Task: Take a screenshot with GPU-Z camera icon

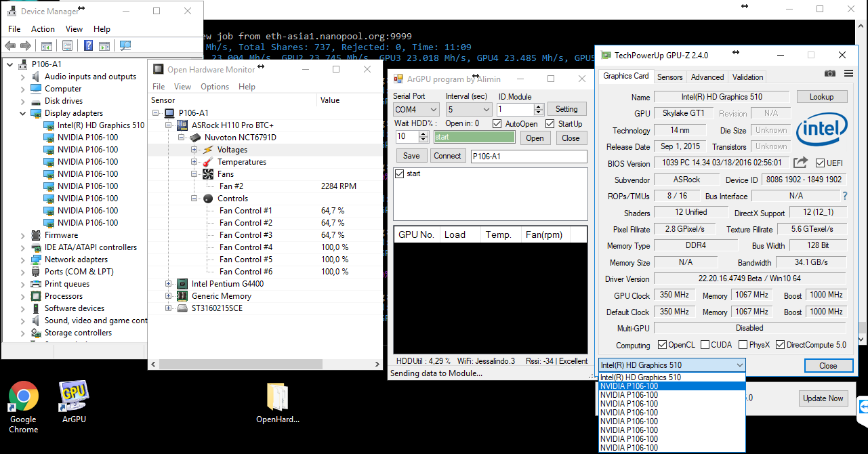Action: (829, 73)
